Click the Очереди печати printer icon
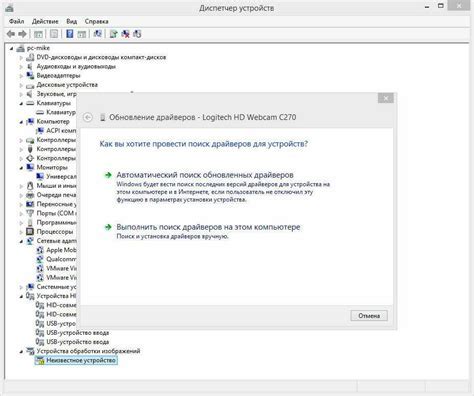Image resolution: width=474 pixels, height=396 pixels. point(30,195)
